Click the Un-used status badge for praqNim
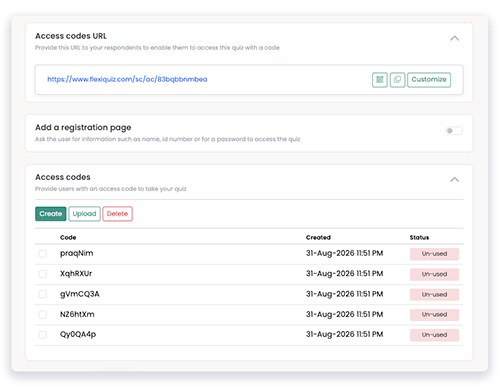 pos(434,254)
